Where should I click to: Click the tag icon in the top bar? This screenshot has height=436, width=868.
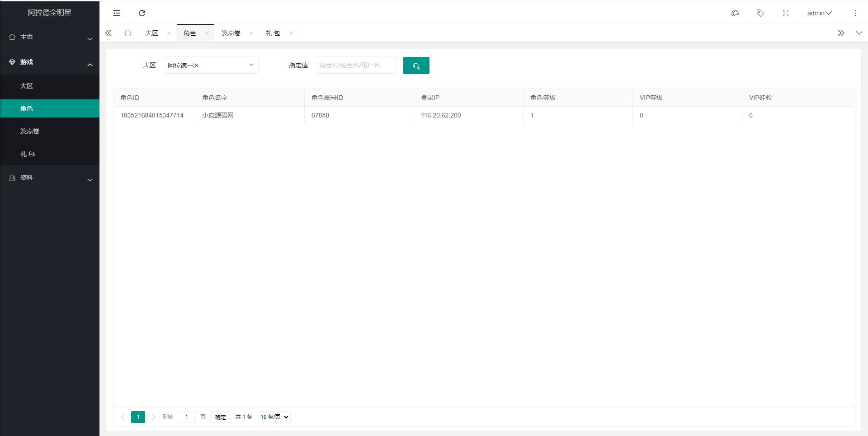tap(760, 13)
